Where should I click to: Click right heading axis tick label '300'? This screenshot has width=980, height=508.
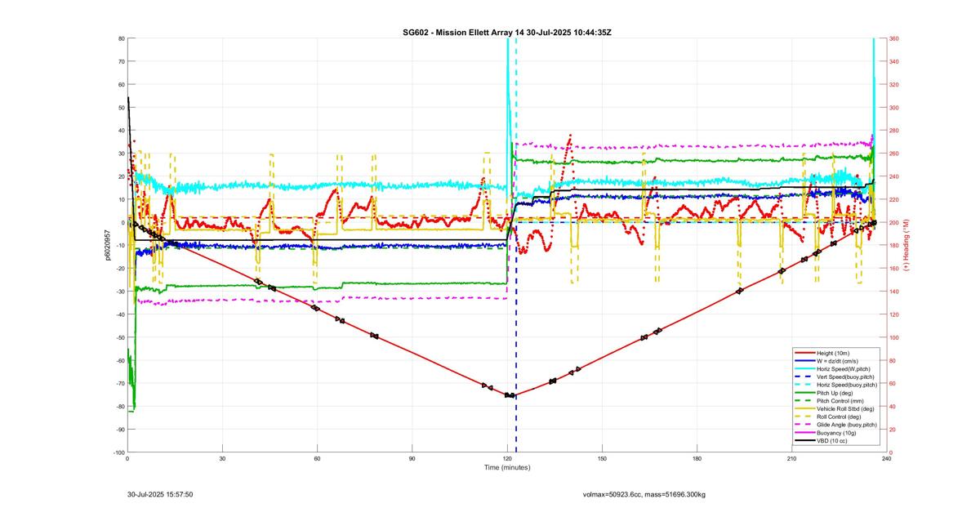click(x=894, y=108)
